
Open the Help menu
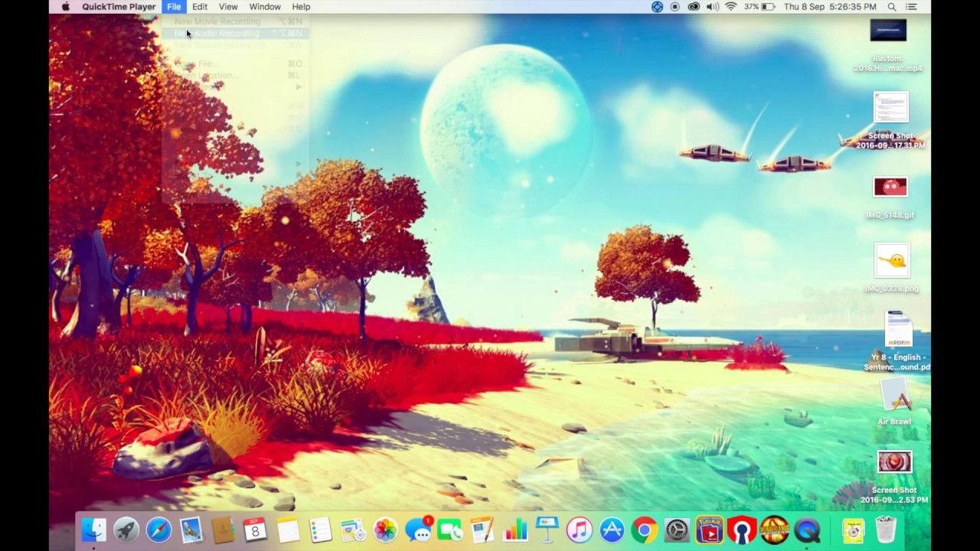tap(301, 7)
